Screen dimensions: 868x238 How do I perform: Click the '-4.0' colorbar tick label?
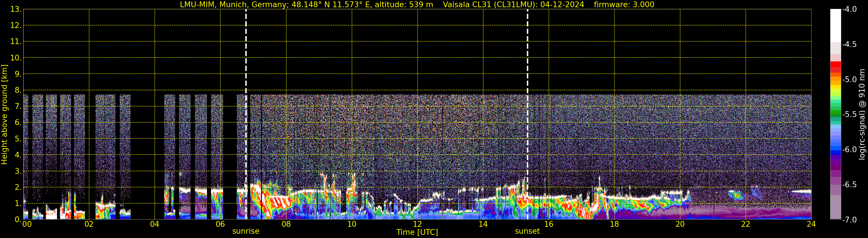point(850,10)
